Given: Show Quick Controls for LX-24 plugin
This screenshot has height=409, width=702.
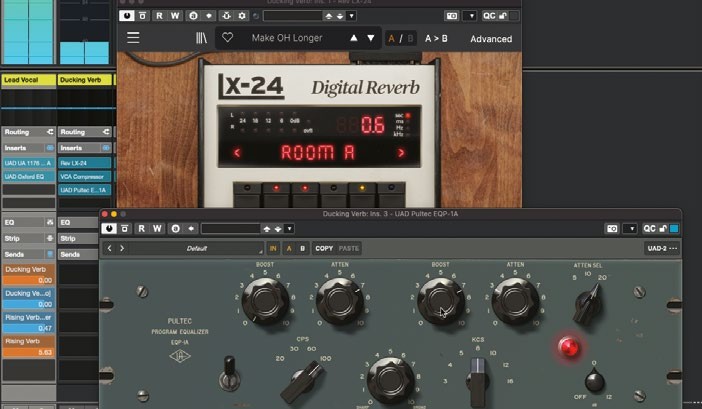Looking at the screenshot, I should (x=488, y=16).
